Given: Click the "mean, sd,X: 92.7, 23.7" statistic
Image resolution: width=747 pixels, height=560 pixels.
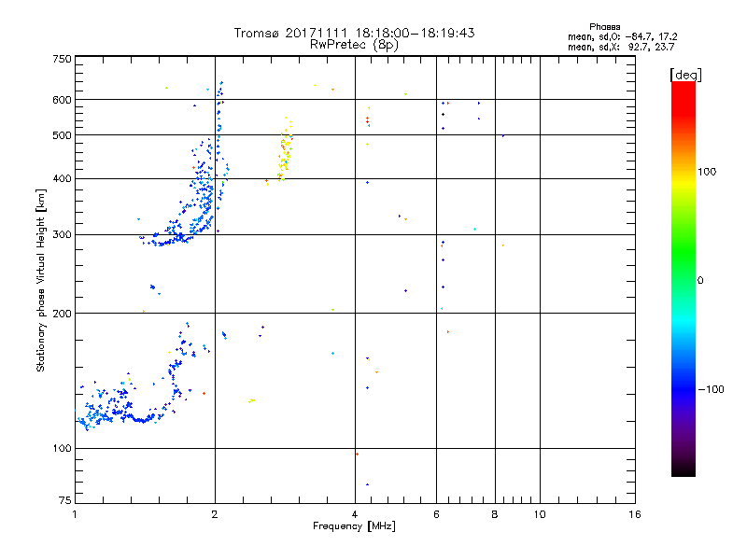Looking at the screenshot, I should pyautogui.click(x=621, y=47).
